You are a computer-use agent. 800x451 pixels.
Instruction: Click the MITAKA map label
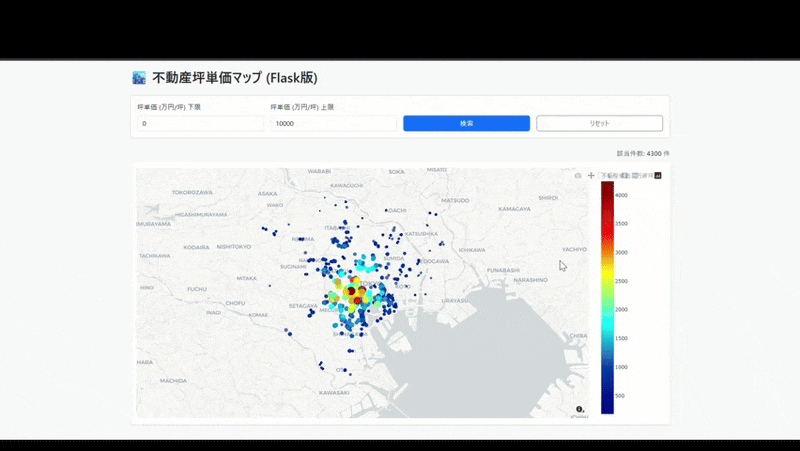246,278
